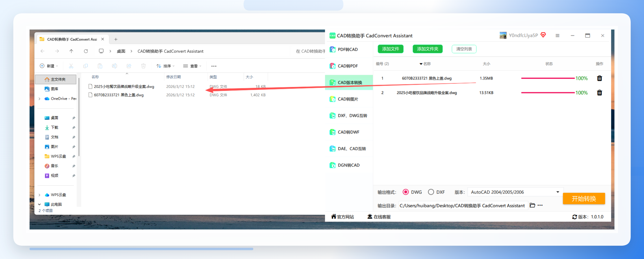Remove the 2025小吃餐饮 row via its trash icon
The width and height of the screenshot is (644, 259).
coord(599,93)
